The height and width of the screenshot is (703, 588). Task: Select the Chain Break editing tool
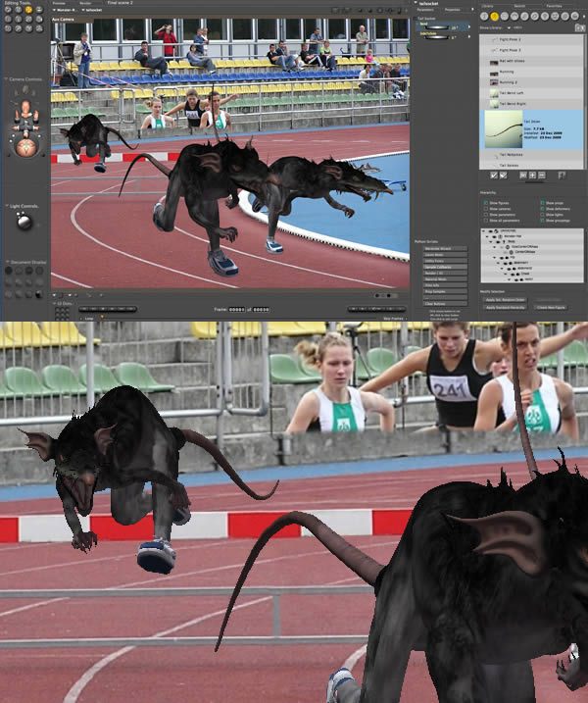point(28,20)
